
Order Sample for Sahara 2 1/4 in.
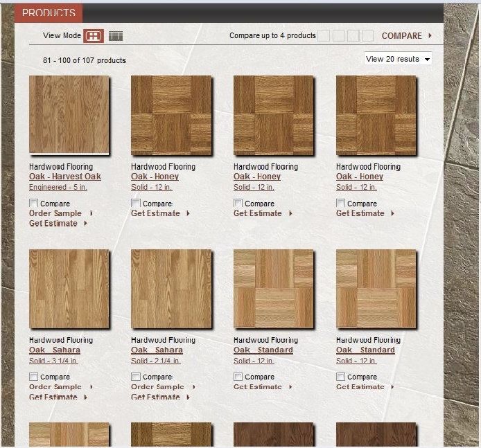(157, 387)
